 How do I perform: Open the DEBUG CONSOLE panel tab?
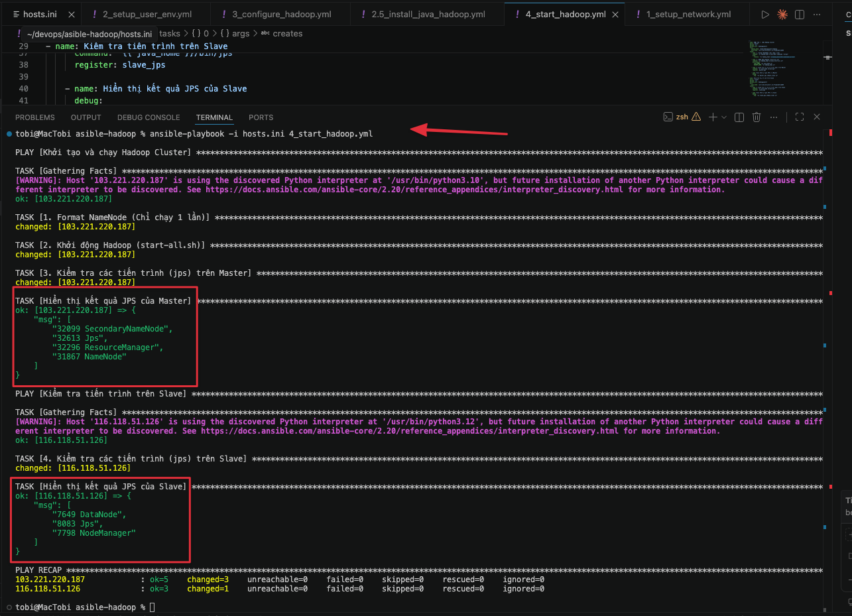[149, 117]
